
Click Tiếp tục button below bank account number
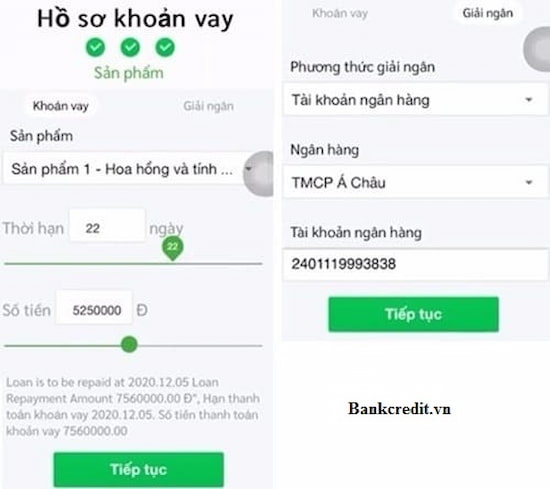point(414,314)
